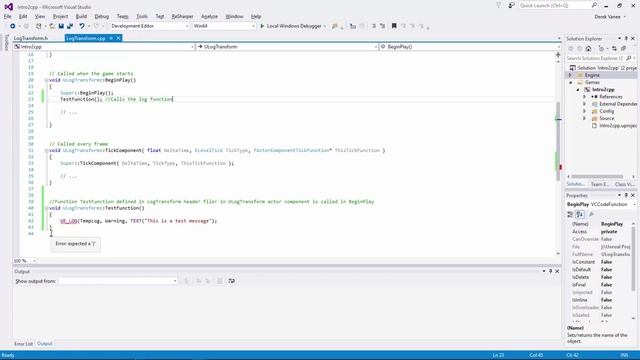The image size is (640, 360).
Task: Open the Intro2cpp scope dropdown
Action: [x=104, y=47]
